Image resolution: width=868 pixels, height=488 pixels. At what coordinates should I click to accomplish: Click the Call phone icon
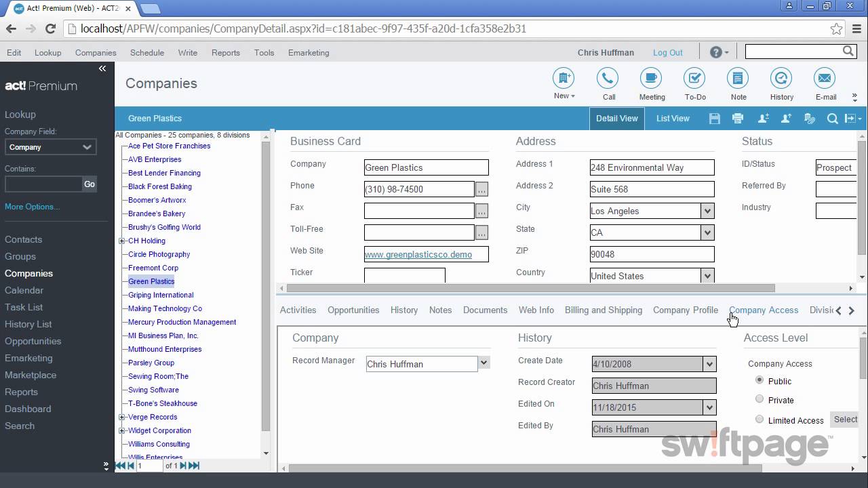pos(608,79)
